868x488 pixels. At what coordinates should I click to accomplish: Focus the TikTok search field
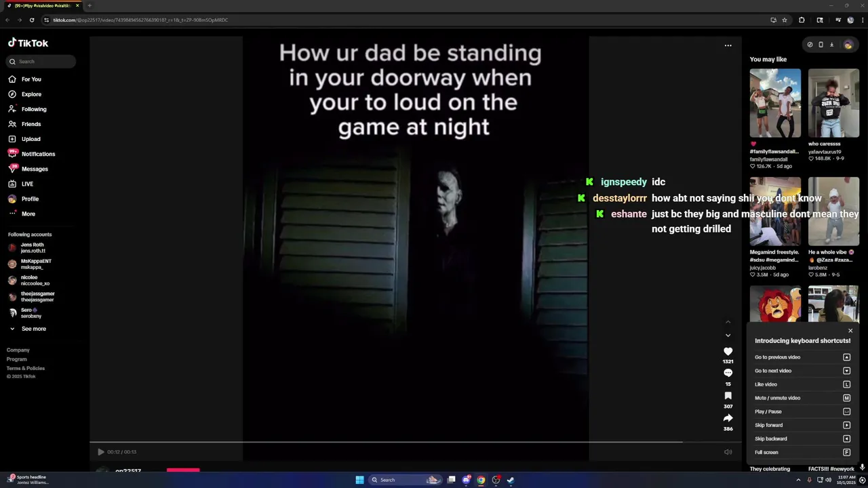41,62
